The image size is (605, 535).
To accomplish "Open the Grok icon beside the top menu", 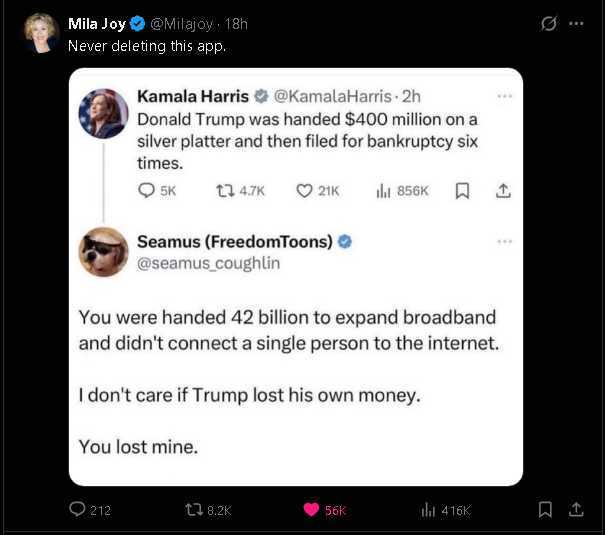I will click(548, 24).
